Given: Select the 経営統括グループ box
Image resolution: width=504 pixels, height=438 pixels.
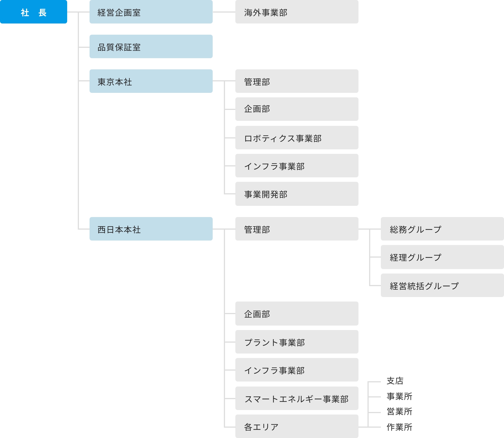Looking at the screenshot, I should click(442, 286).
